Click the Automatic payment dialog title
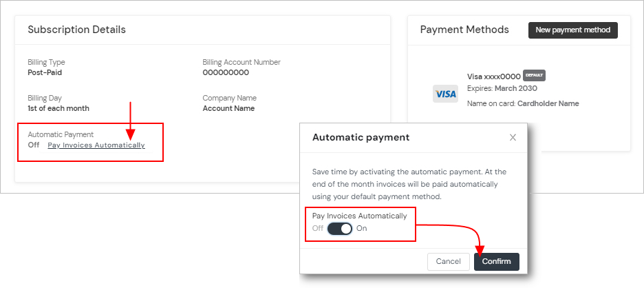644x288 pixels. [x=361, y=137]
